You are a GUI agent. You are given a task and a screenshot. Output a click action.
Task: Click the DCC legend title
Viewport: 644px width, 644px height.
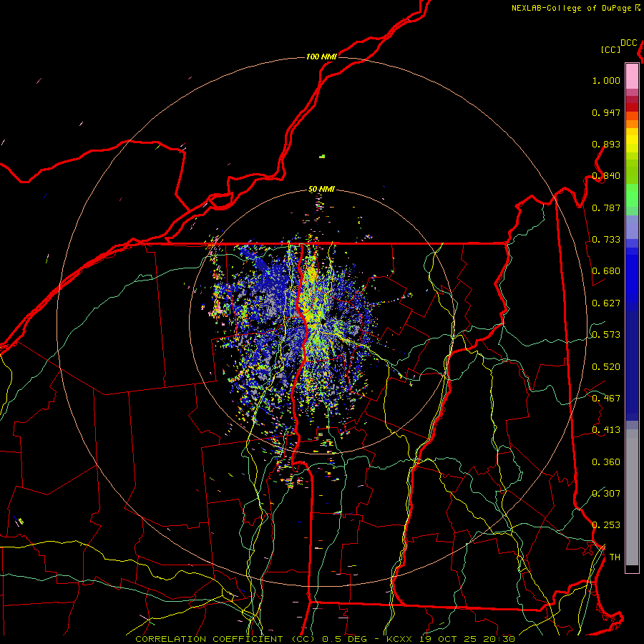click(x=629, y=43)
